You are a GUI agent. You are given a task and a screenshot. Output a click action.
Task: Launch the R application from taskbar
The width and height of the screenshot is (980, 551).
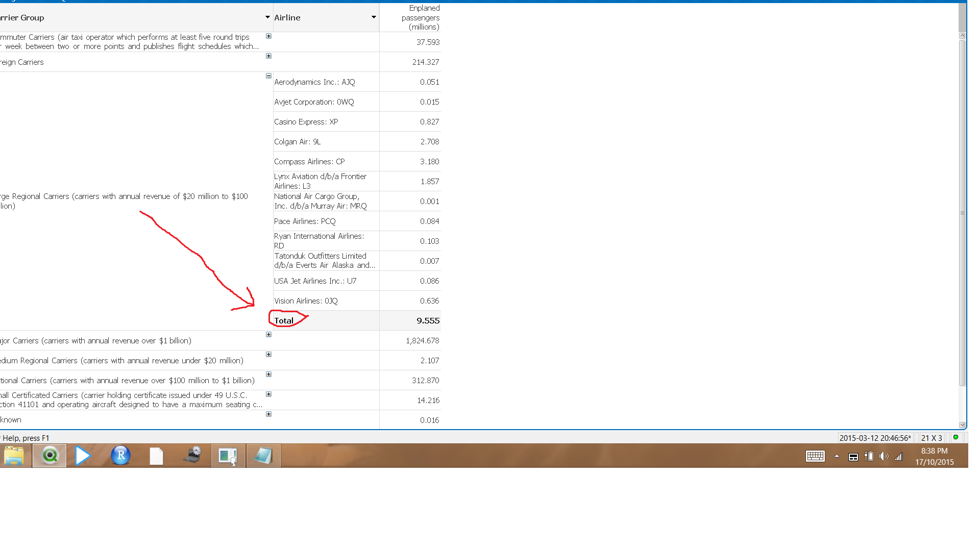click(120, 455)
